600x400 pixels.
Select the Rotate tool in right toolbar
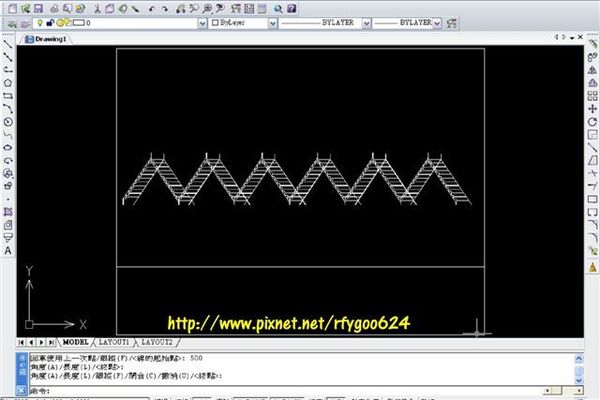592,122
